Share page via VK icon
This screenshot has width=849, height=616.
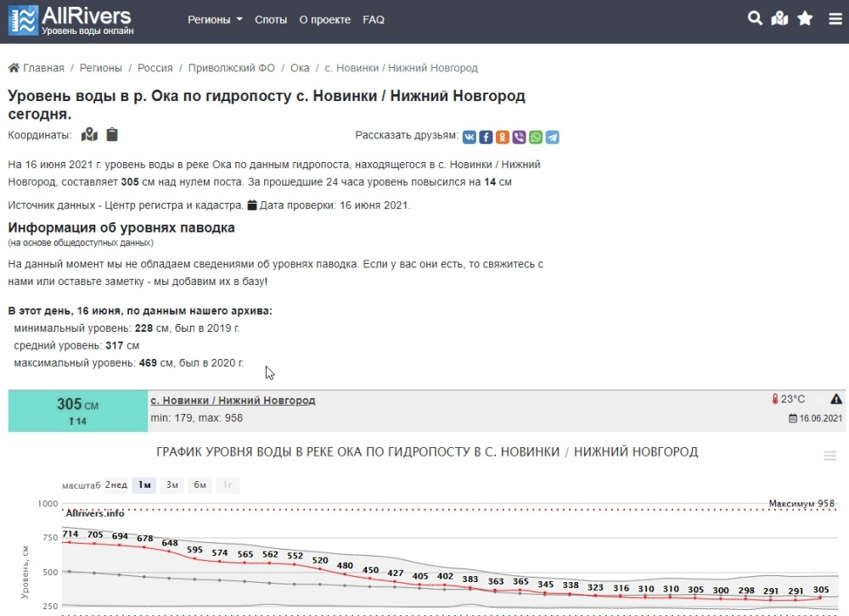click(x=469, y=137)
